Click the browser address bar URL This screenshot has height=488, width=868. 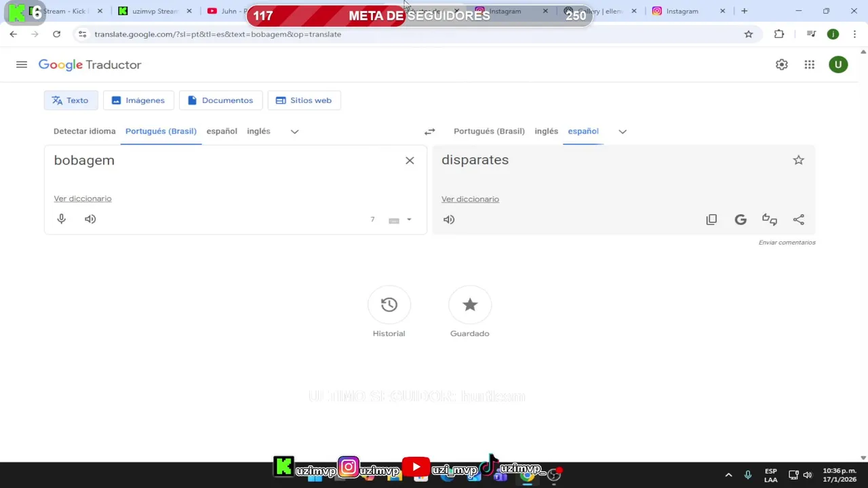point(218,34)
